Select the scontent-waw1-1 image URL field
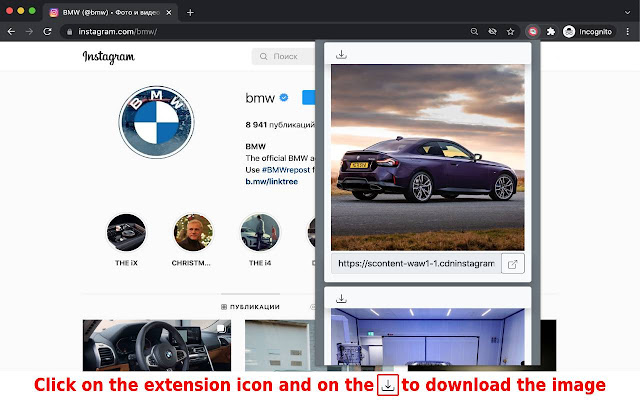Screen dimensions: 640x400 (x=416, y=264)
